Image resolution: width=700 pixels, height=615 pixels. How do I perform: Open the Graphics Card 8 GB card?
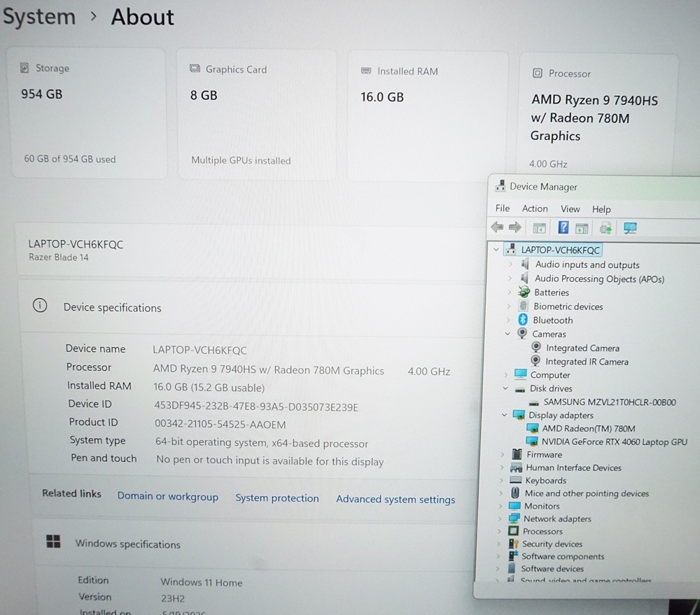click(x=257, y=115)
